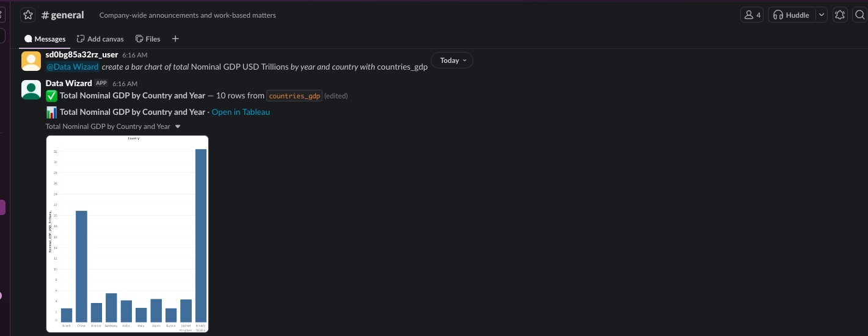Click the @Data Wizard mention
868x336 pixels.
(x=73, y=67)
